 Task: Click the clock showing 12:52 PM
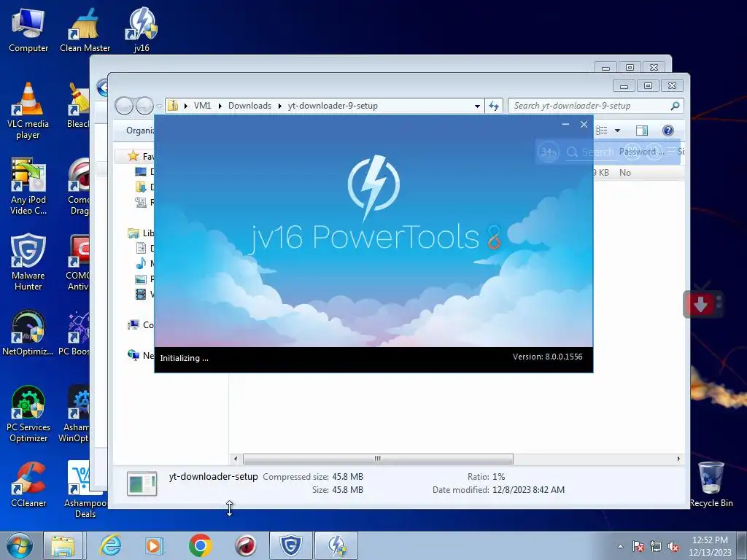tap(709, 546)
